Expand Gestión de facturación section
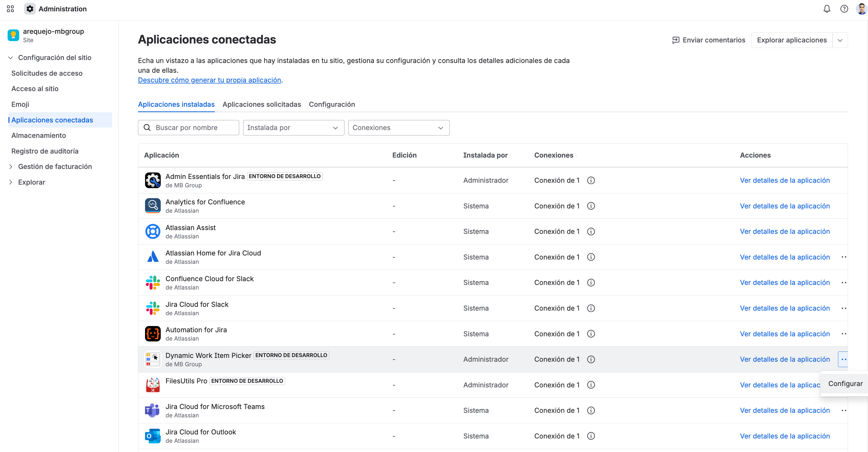 click(x=11, y=167)
